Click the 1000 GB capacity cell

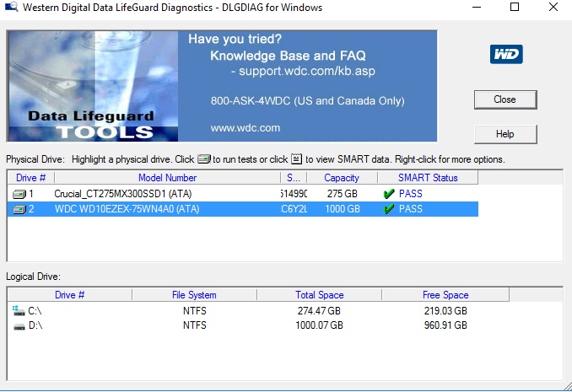(343, 209)
